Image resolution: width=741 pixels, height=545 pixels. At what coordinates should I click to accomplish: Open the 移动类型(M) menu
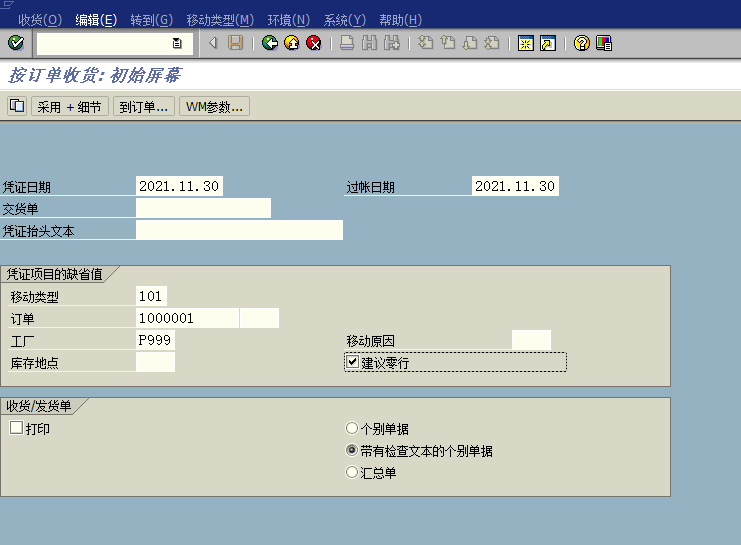pos(220,20)
